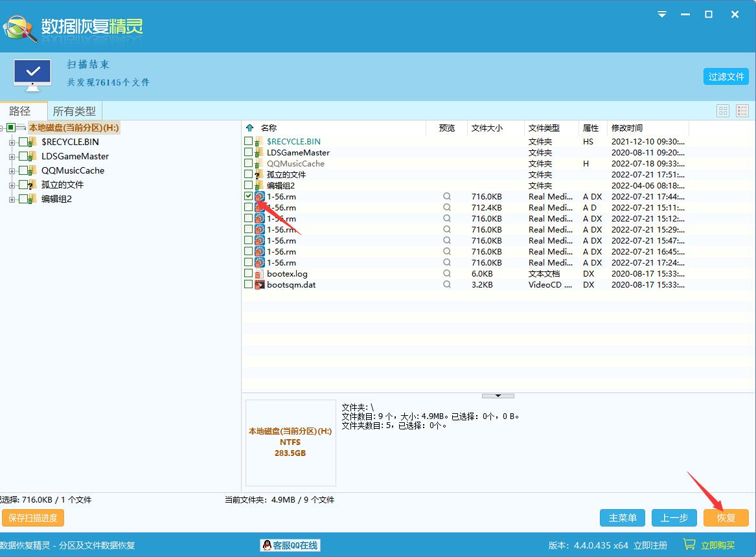Screen dimensions: 756x557
Task: Expand the $RECYCLE.BIN tree node
Action: pos(12,142)
